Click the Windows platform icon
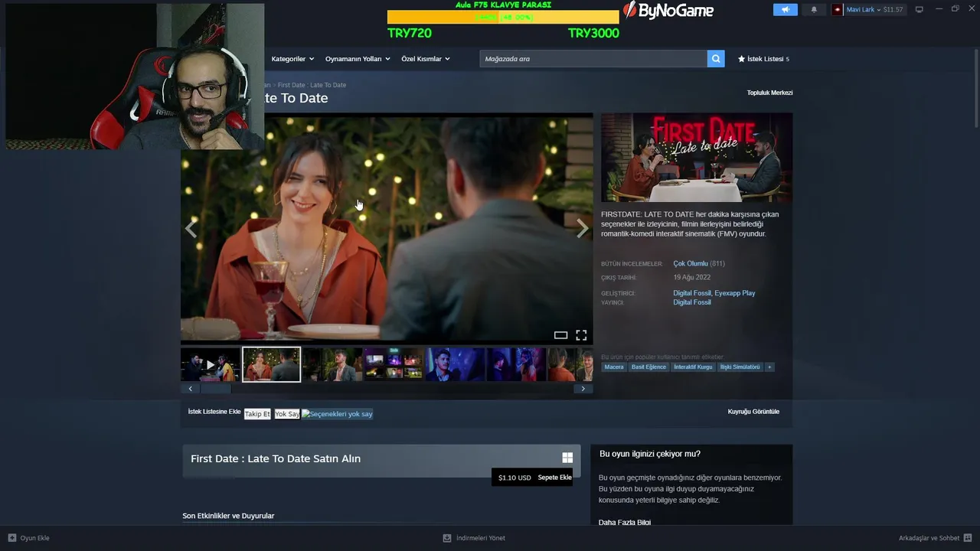Image resolution: width=980 pixels, height=551 pixels. click(x=567, y=458)
